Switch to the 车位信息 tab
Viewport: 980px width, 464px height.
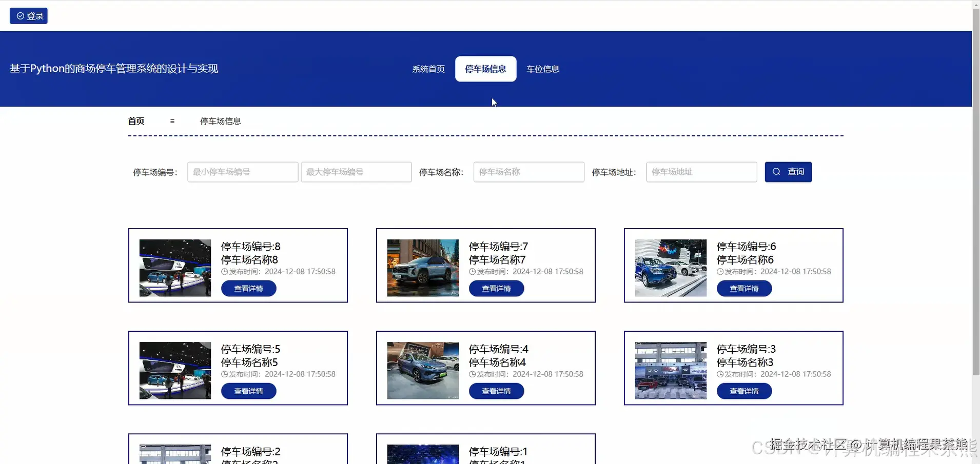tap(542, 69)
